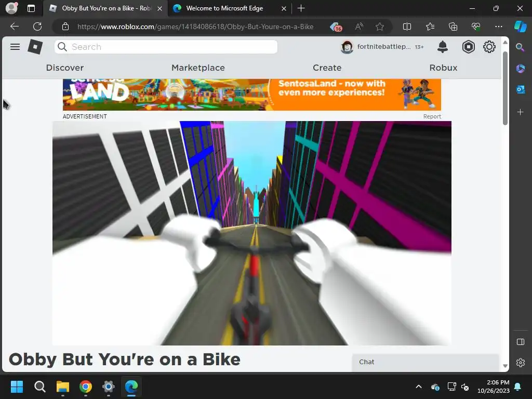Switch to Obby But You're on a Bike tab
This screenshot has width=532, height=399.
(x=105, y=8)
